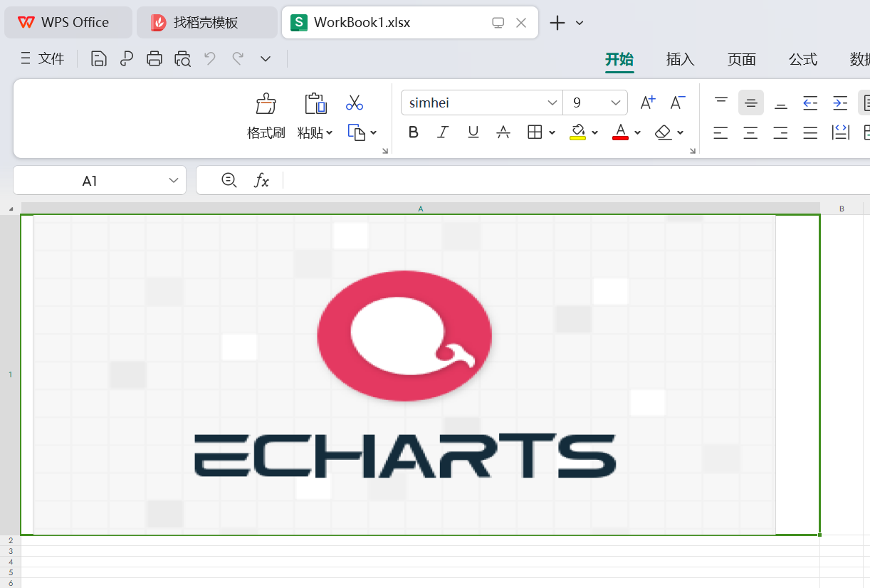Open the font size 9 dropdown

coord(616,103)
